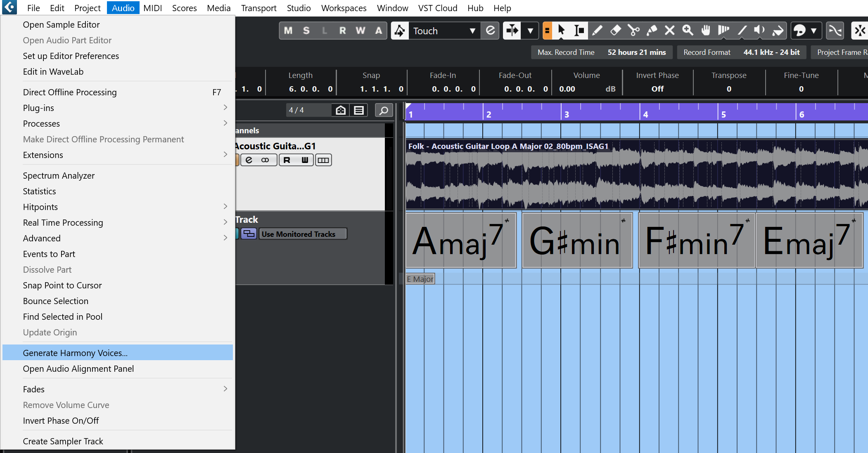
Task: Click the Amaj7 chord event
Action: tap(460, 241)
